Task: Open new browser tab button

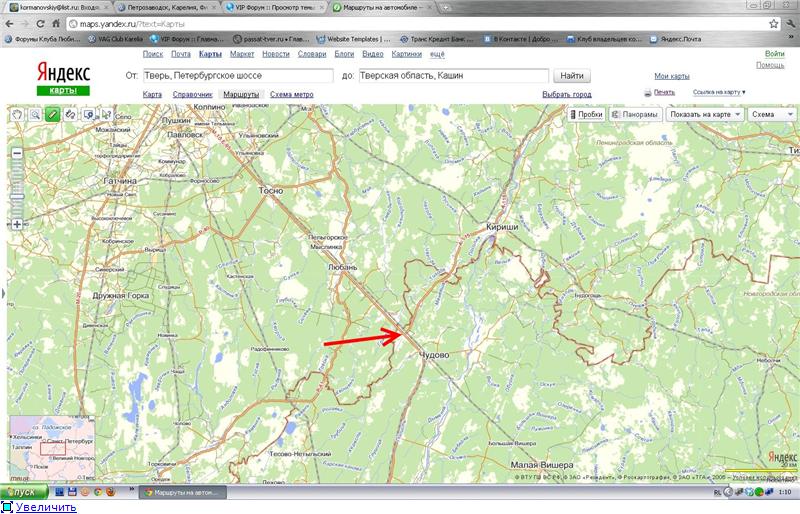Action: click(x=445, y=8)
